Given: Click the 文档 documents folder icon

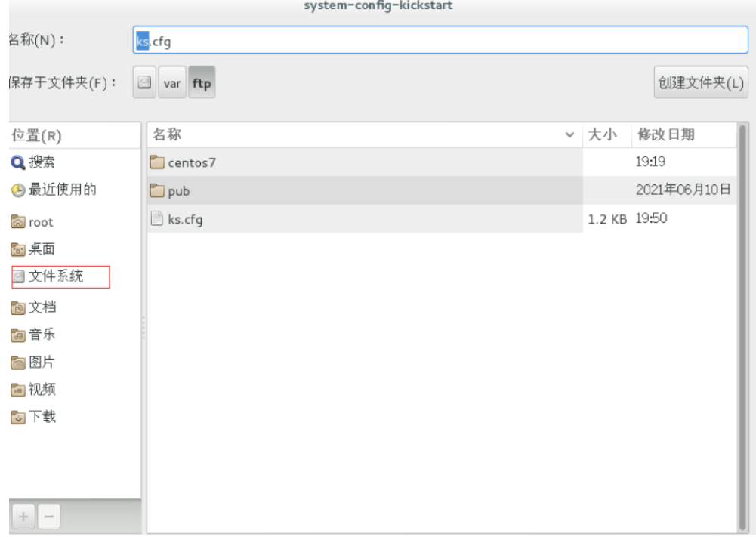Looking at the screenshot, I should 18,307.
